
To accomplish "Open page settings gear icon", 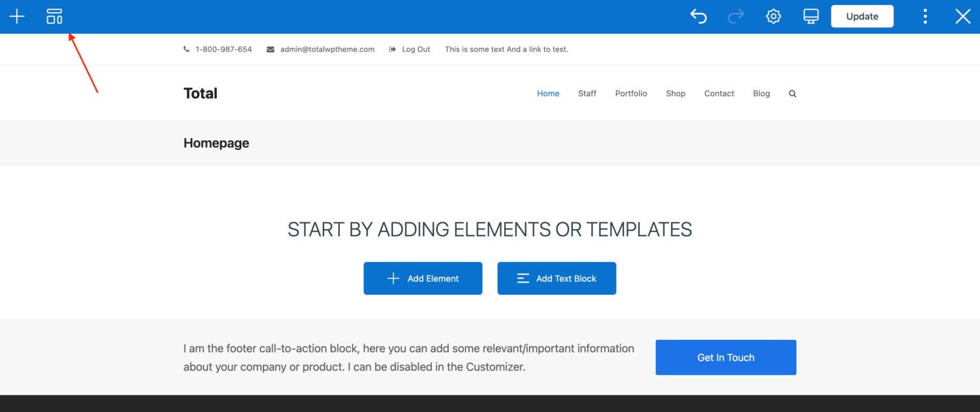I will 773,17.
